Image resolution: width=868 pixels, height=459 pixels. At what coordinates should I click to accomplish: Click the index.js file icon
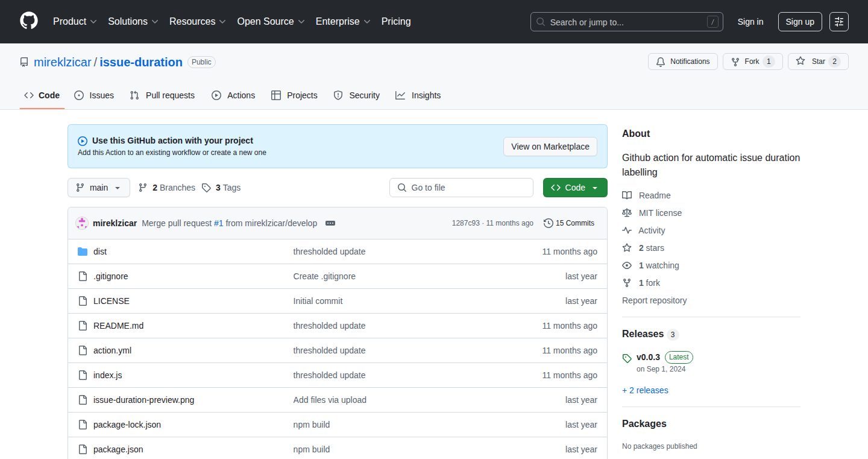click(83, 375)
